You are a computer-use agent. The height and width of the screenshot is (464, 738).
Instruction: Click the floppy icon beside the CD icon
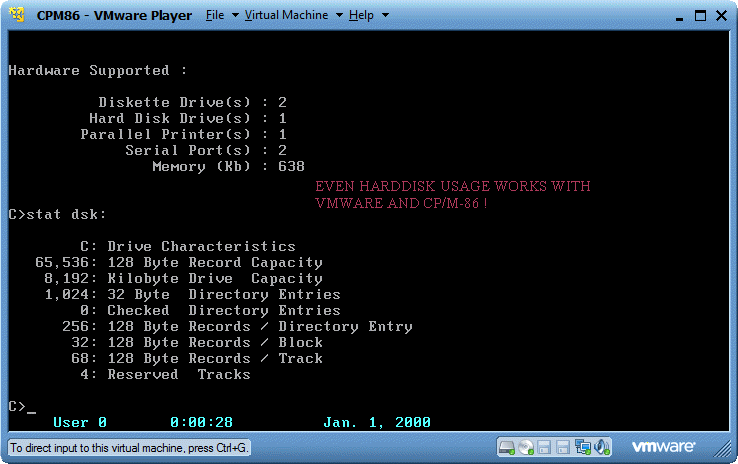pos(544,448)
